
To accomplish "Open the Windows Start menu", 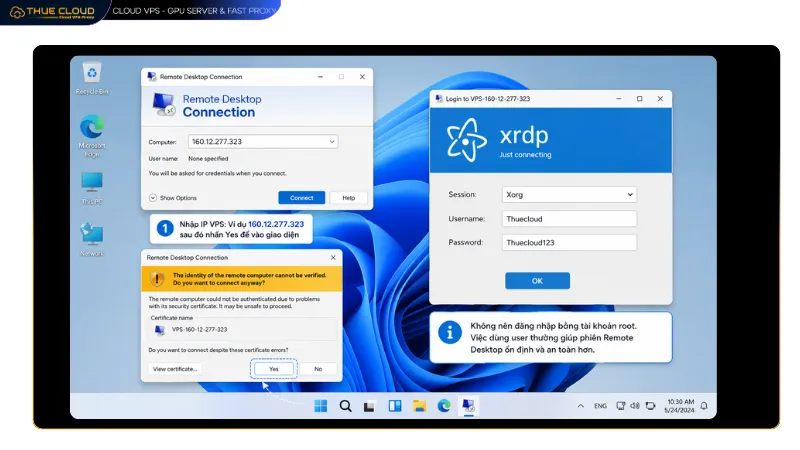I will coord(320,406).
